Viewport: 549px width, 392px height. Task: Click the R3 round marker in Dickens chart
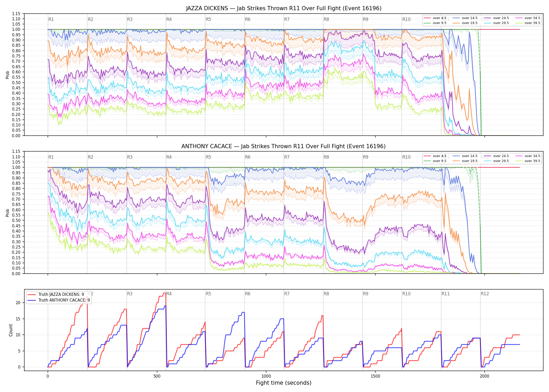(130, 19)
